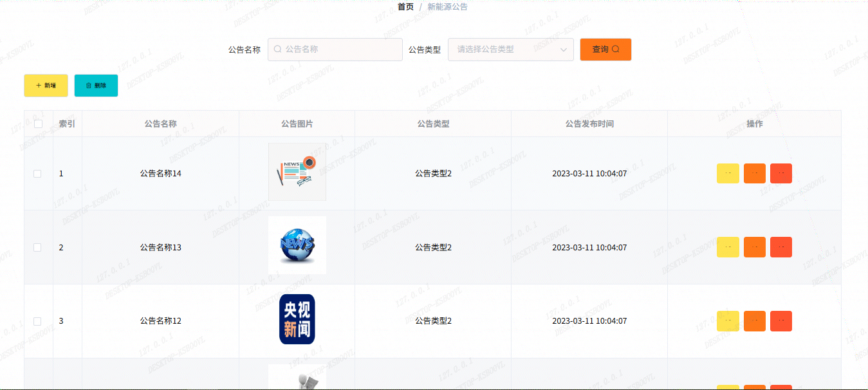The image size is (868, 390).
Task: Click the 公告名称 column header
Action: coord(161,124)
